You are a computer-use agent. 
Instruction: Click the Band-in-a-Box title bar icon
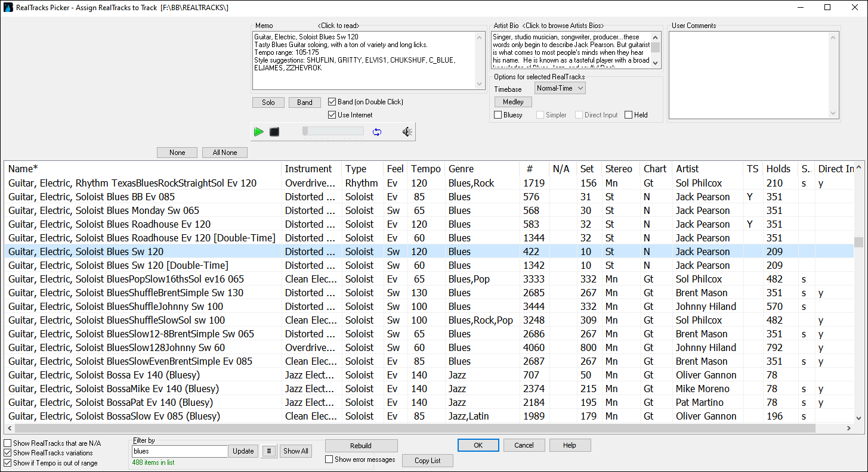coord(8,7)
